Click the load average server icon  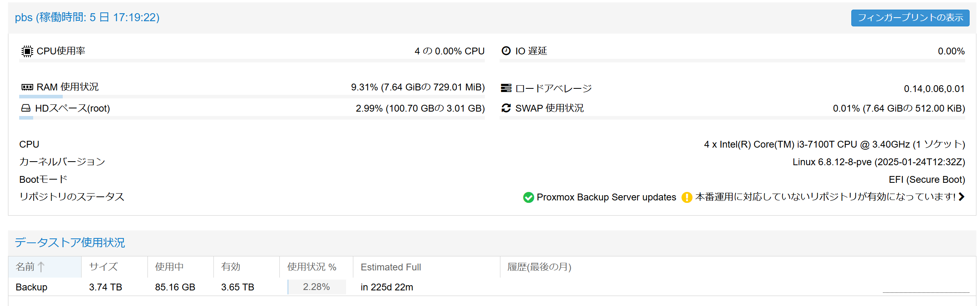tap(506, 88)
